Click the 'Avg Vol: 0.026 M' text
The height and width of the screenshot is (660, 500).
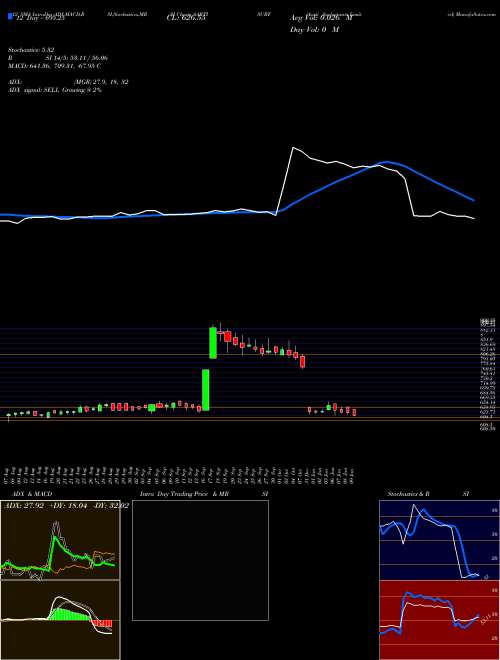pyautogui.click(x=321, y=18)
